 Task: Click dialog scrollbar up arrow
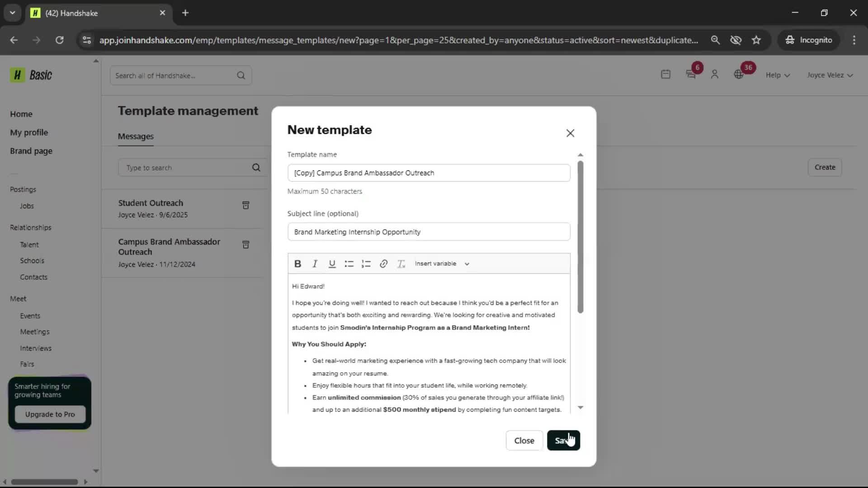click(580, 155)
